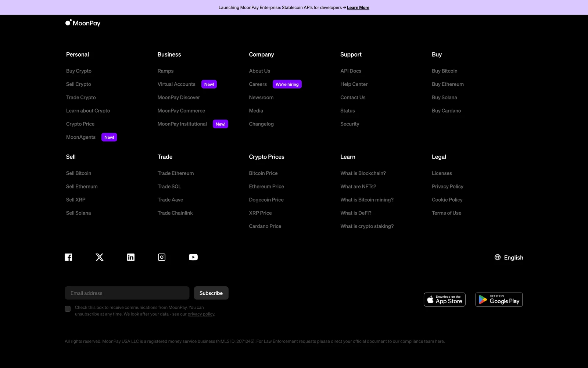Open MoonPay's YouTube icon
This screenshot has height=368, width=588.
[193, 257]
